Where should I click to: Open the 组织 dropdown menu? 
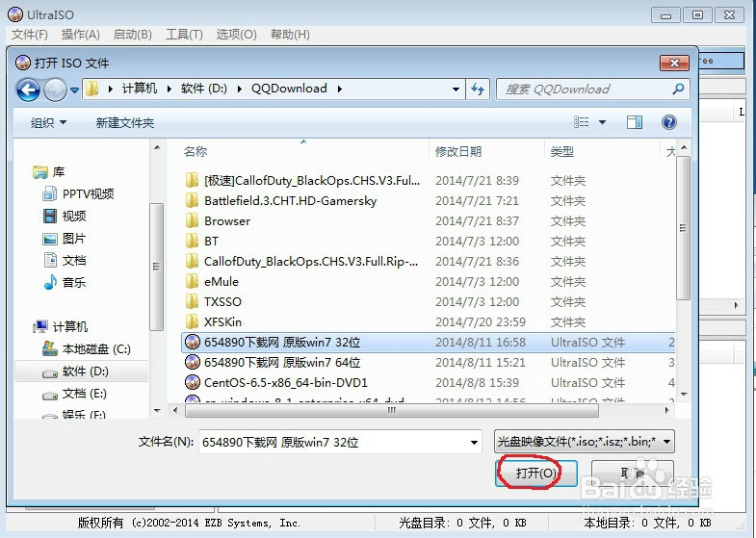coord(48,123)
